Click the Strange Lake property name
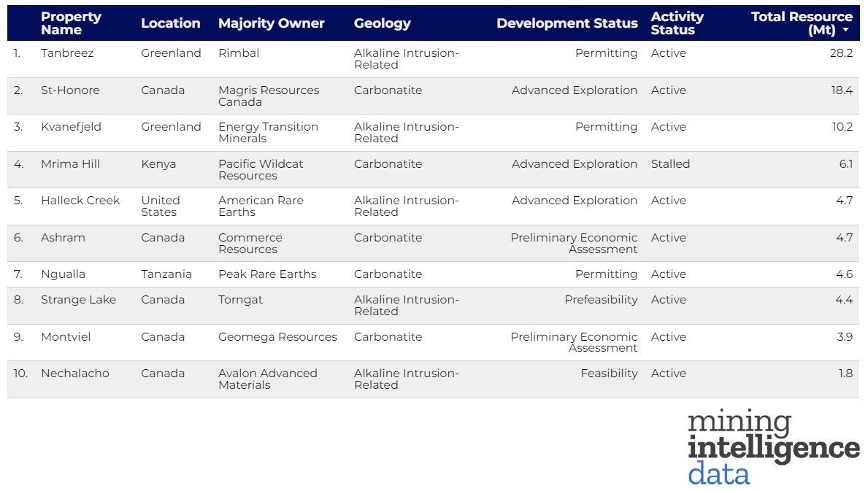The image size is (868, 491). tap(78, 300)
